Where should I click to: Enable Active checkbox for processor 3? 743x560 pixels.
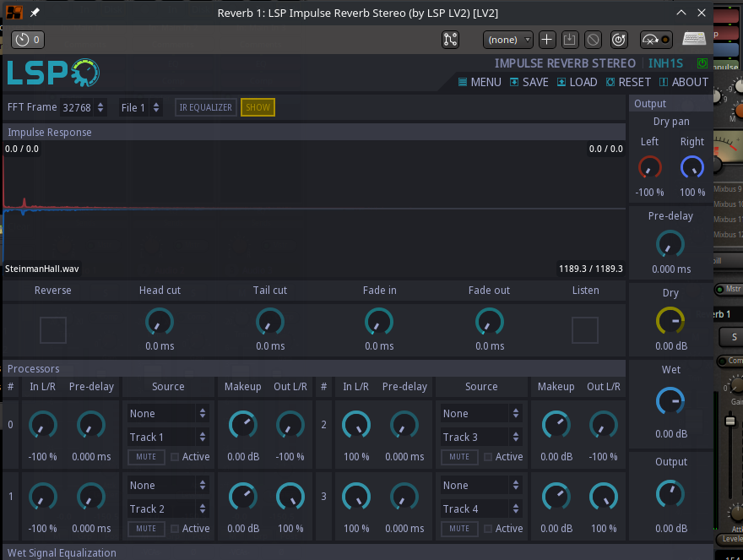pyautogui.click(x=488, y=529)
